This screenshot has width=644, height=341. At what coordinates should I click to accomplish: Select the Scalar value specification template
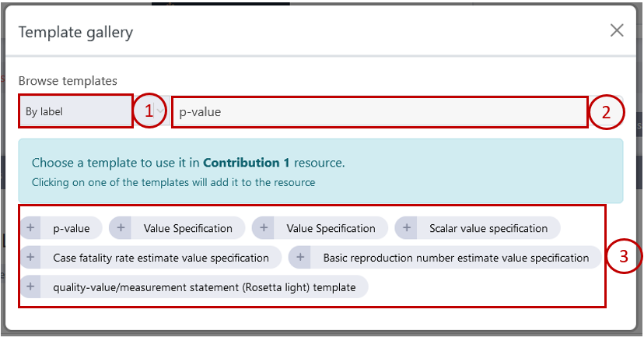point(488,228)
